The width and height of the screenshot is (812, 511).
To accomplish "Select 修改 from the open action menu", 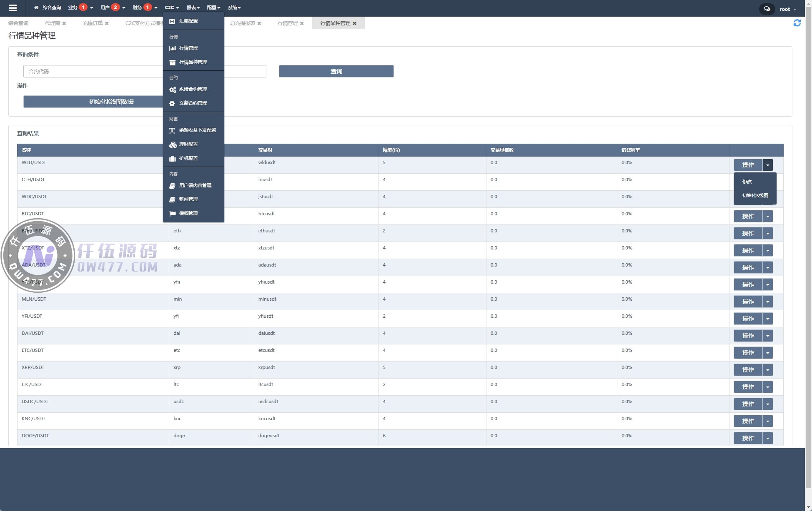I will (747, 182).
